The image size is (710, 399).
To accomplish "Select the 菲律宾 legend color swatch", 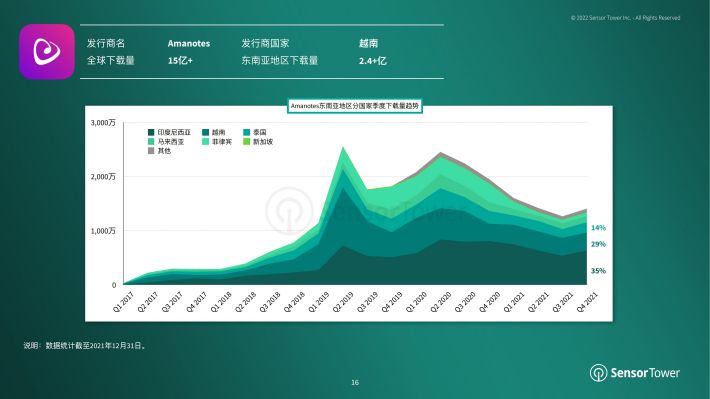I will tap(206, 142).
